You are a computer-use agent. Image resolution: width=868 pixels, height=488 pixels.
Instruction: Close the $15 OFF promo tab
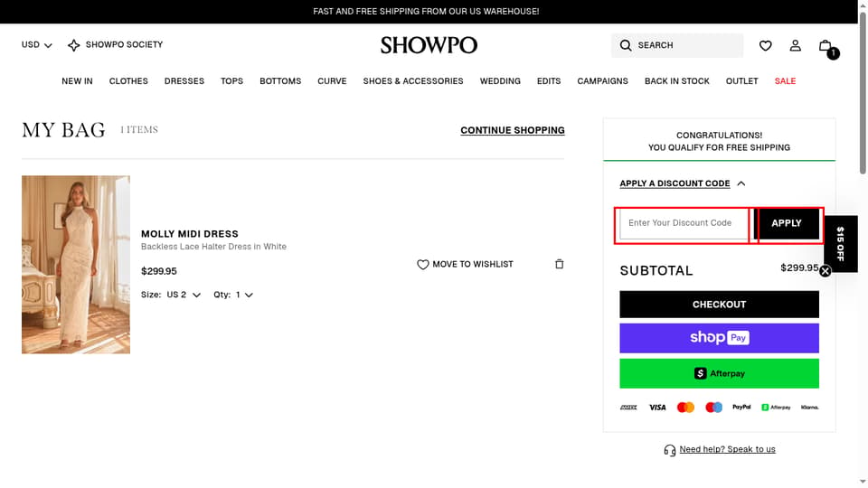[x=825, y=271]
